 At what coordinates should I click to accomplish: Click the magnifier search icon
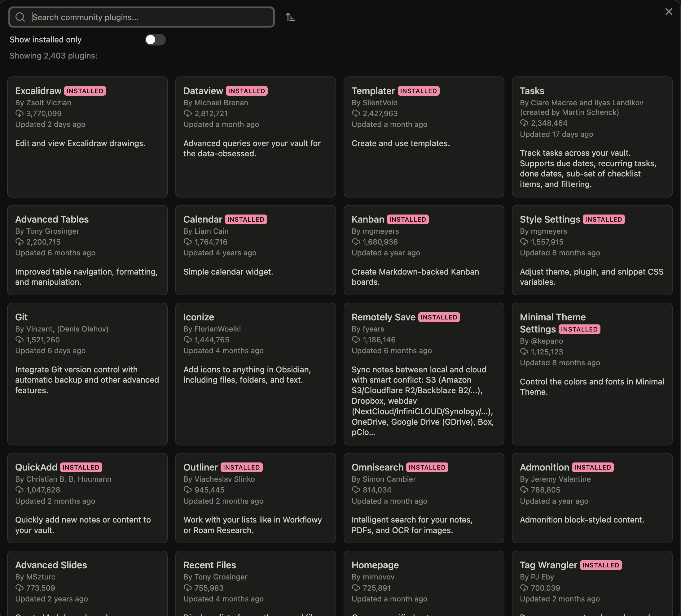point(20,17)
